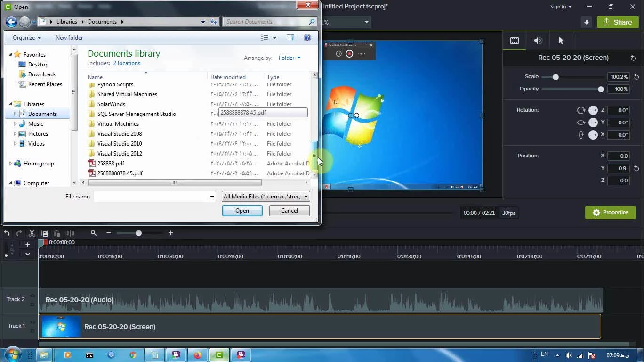The height and width of the screenshot is (362, 644).
Task: Click the Open button in the dialog
Action: coord(242,211)
